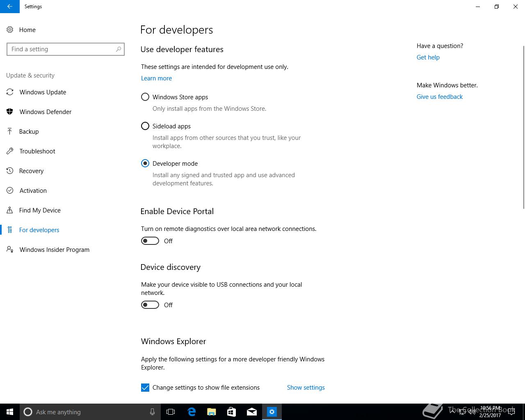Open Windows Insider Program page
Image resolution: width=525 pixels, height=420 pixels.
pyautogui.click(x=54, y=249)
